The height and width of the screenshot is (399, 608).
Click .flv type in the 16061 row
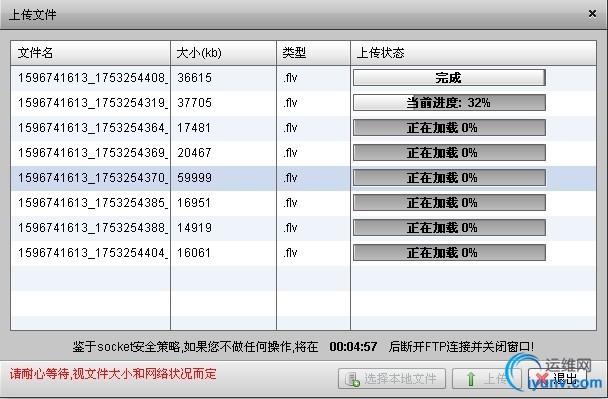(x=290, y=252)
